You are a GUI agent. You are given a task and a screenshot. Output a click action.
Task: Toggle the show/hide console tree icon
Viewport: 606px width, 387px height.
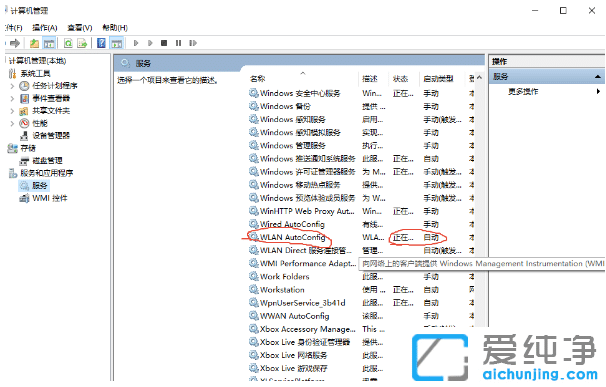[49, 43]
